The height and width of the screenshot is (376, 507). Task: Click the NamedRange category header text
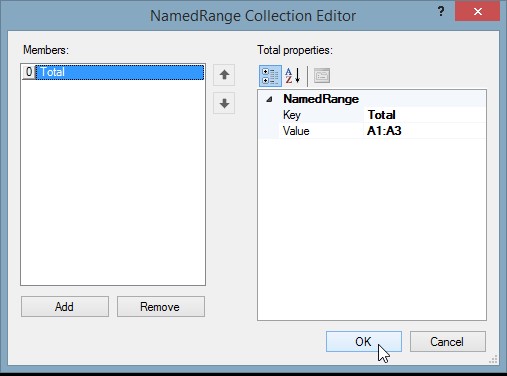[x=321, y=99]
